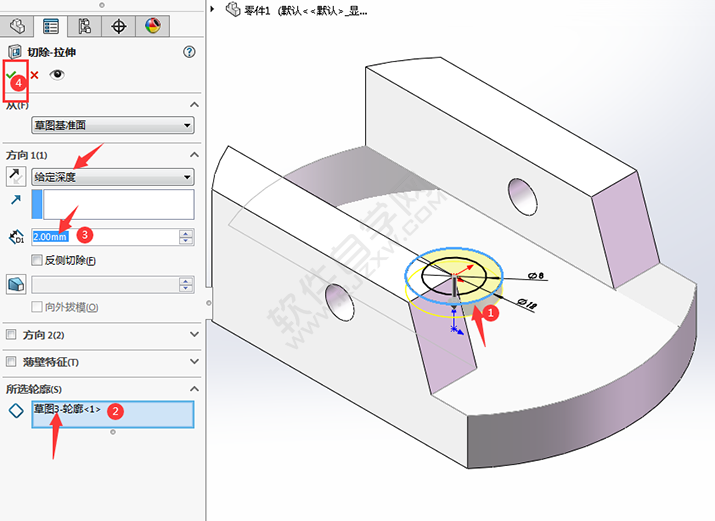The image size is (715, 521).
Task: Open the 给定深度 end condition dropdown
Action: [113, 177]
